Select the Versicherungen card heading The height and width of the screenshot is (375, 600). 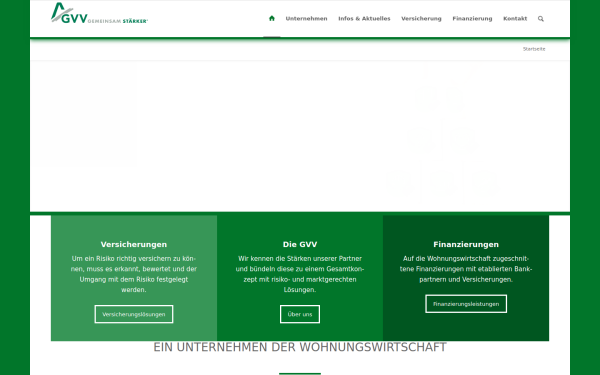pos(134,245)
